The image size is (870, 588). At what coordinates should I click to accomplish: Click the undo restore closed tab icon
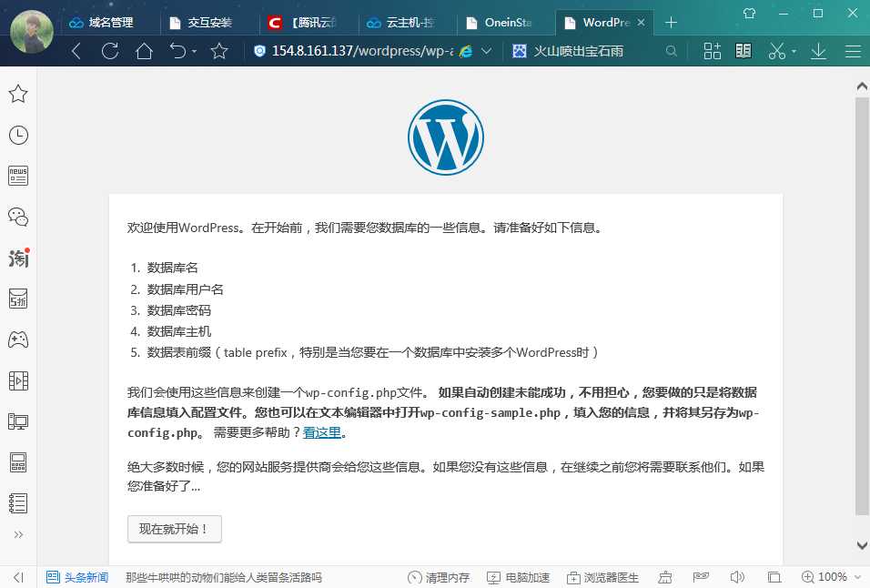[x=178, y=51]
